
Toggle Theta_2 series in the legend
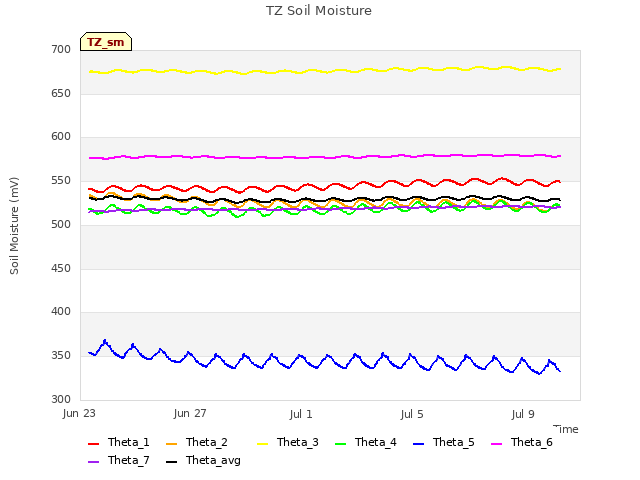[x=197, y=442]
